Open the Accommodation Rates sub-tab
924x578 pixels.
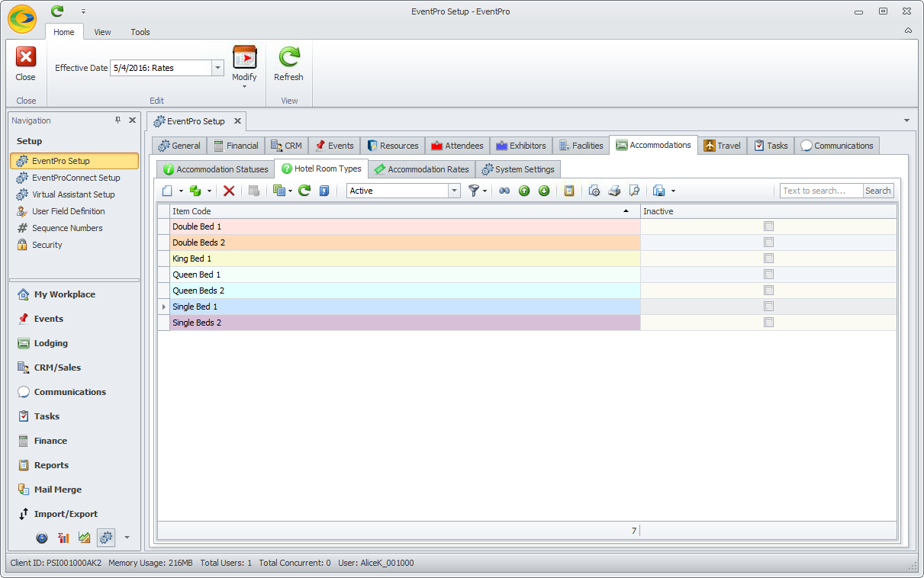point(421,169)
